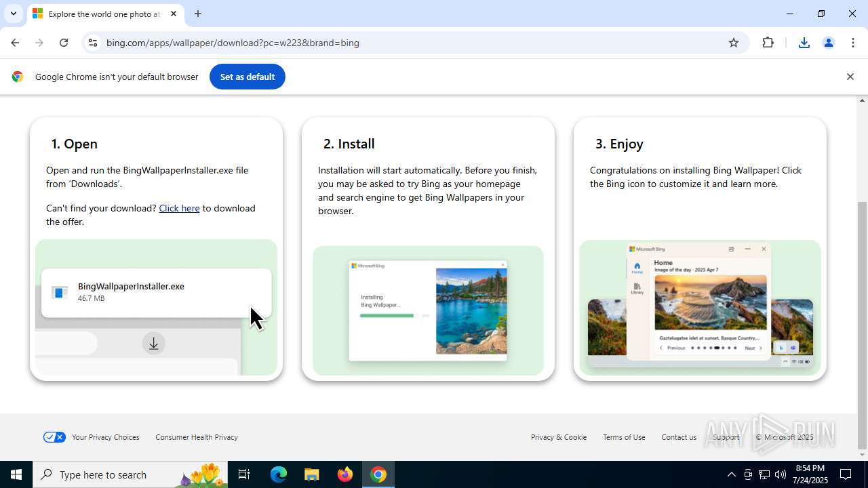Show hidden system tray icons
This screenshot has height=488, width=868.
tap(731, 474)
